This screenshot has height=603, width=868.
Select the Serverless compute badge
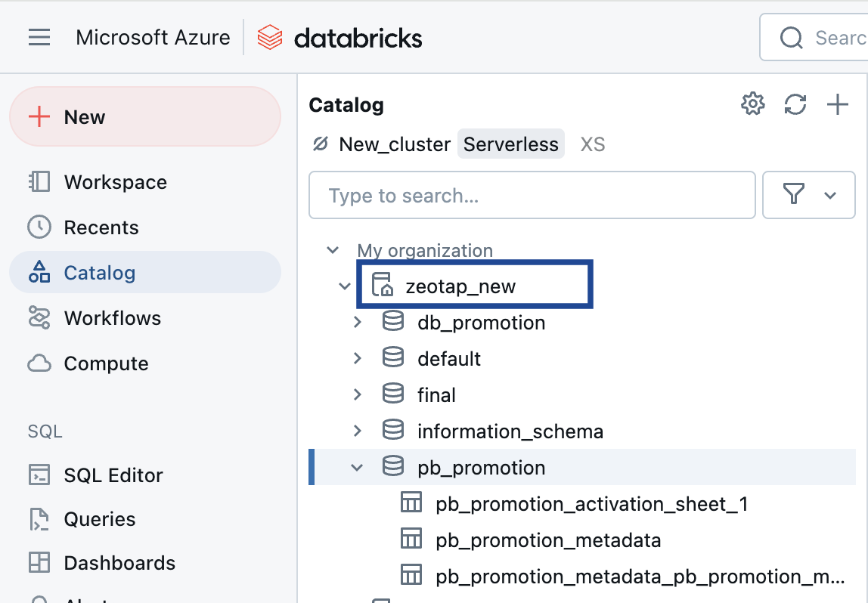pyautogui.click(x=510, y=144)
